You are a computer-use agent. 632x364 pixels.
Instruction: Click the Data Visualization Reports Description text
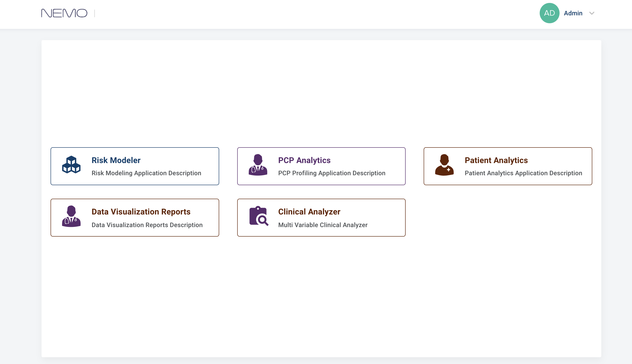click(147, 225)
